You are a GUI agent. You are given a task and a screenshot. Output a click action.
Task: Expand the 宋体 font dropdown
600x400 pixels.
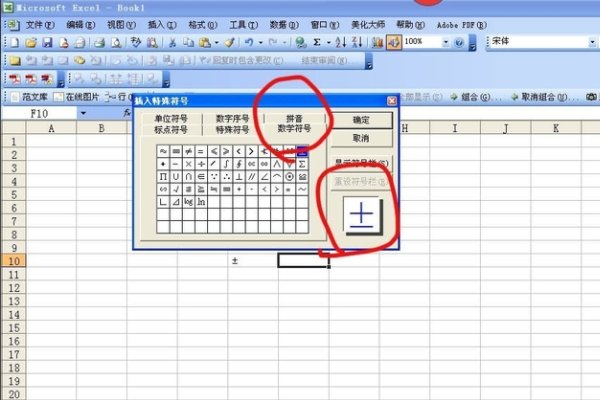(592, 42)
